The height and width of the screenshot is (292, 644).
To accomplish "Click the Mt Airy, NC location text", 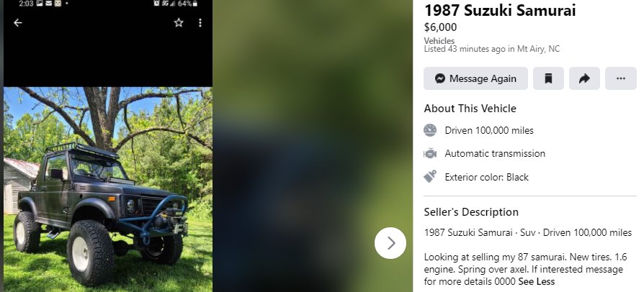I will click(538, 49).
